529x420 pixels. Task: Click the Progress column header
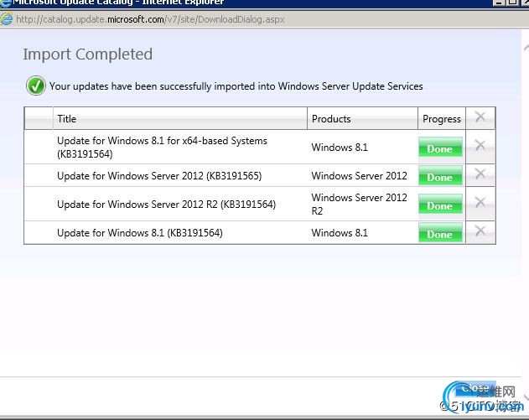tap(442, 118)
